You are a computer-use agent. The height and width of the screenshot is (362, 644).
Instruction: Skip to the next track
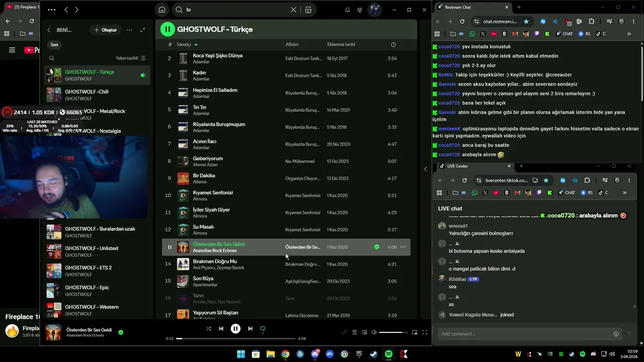coord(250,329)
